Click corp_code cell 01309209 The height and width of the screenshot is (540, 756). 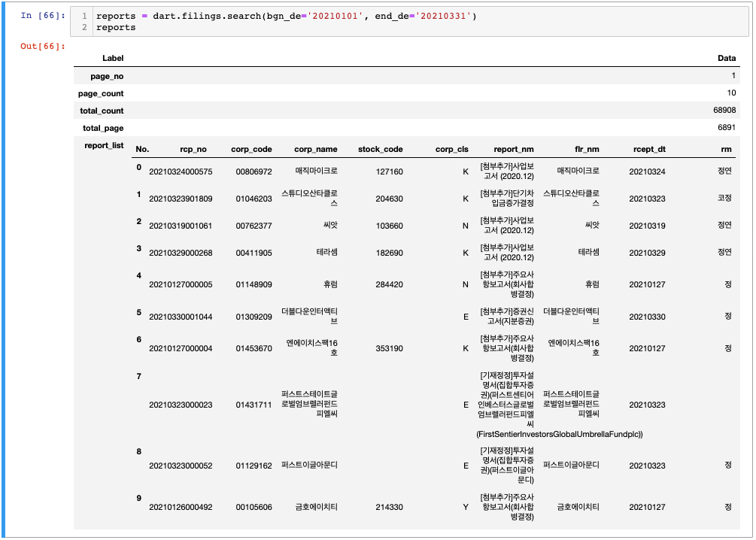click(x=254, y=317)
